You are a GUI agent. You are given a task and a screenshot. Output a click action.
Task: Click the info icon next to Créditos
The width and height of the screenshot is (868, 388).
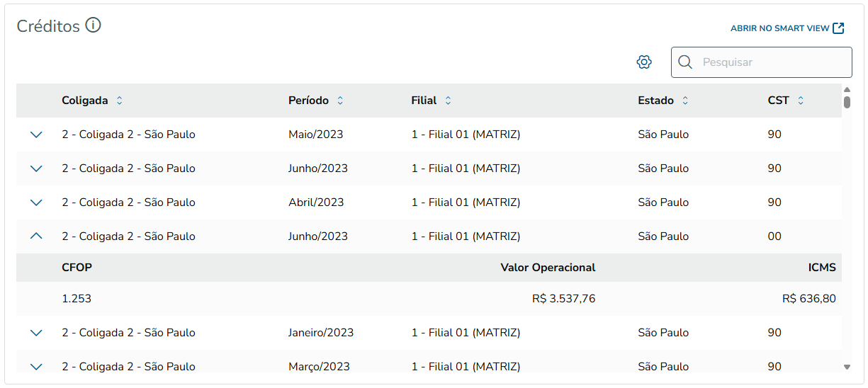click(94, 25)
